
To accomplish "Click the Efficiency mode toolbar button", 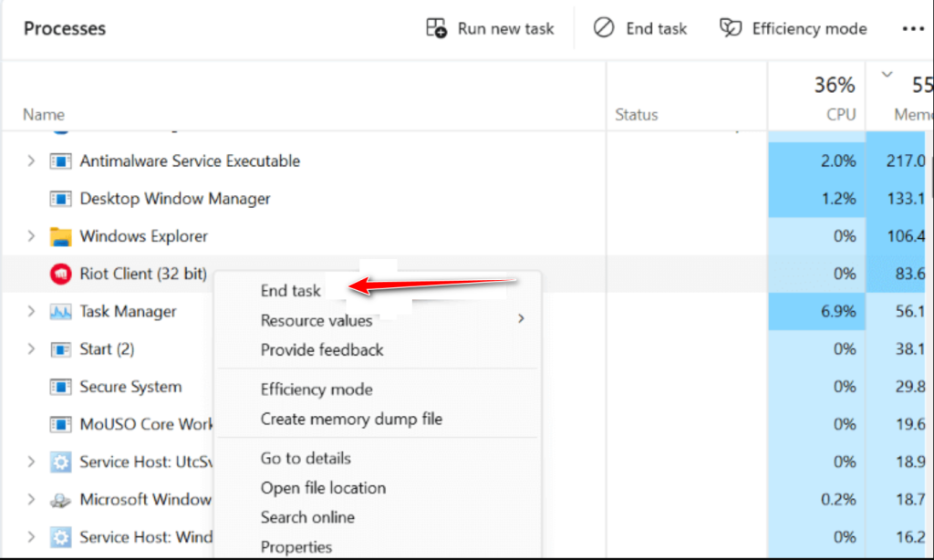I will (794, 28).
